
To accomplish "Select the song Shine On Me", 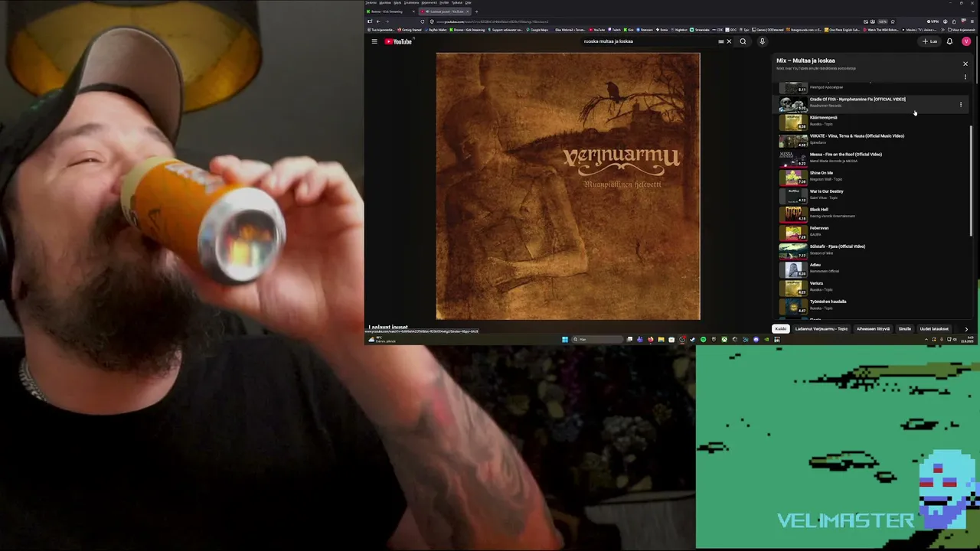I will coord(822,173).
